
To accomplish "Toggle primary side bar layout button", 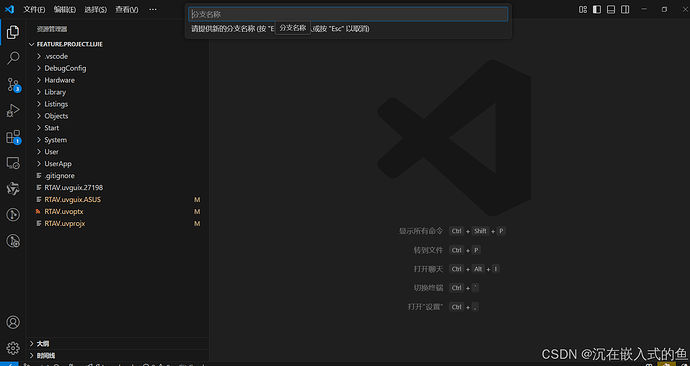I will [597, 9].
